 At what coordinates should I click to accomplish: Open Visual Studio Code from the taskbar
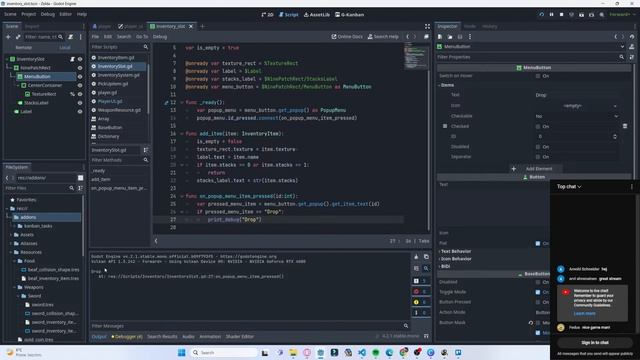(x=362, y=353)
